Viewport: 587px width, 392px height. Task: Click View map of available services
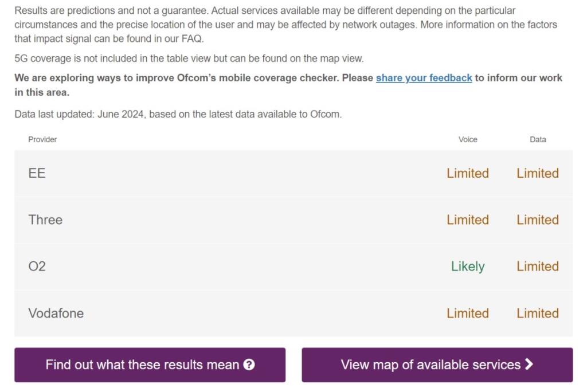pos(437,364)
